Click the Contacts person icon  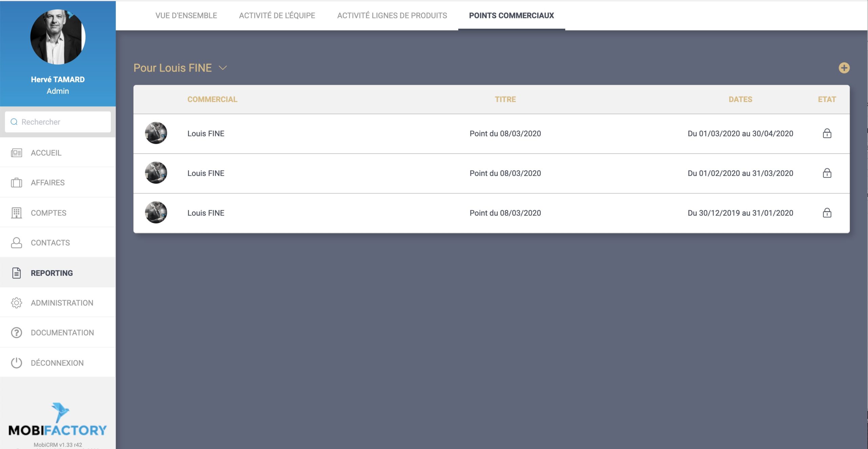16,243
